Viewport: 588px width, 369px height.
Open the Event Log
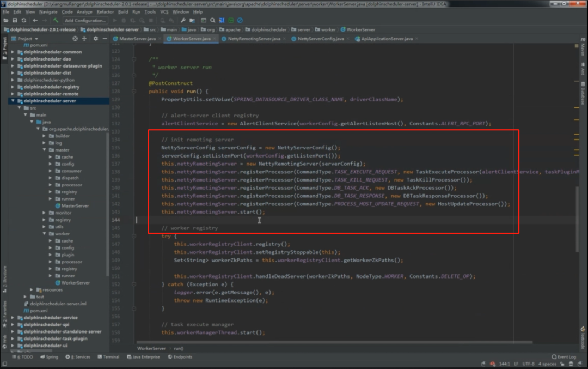pyautogui.click(x=563, y=357)
